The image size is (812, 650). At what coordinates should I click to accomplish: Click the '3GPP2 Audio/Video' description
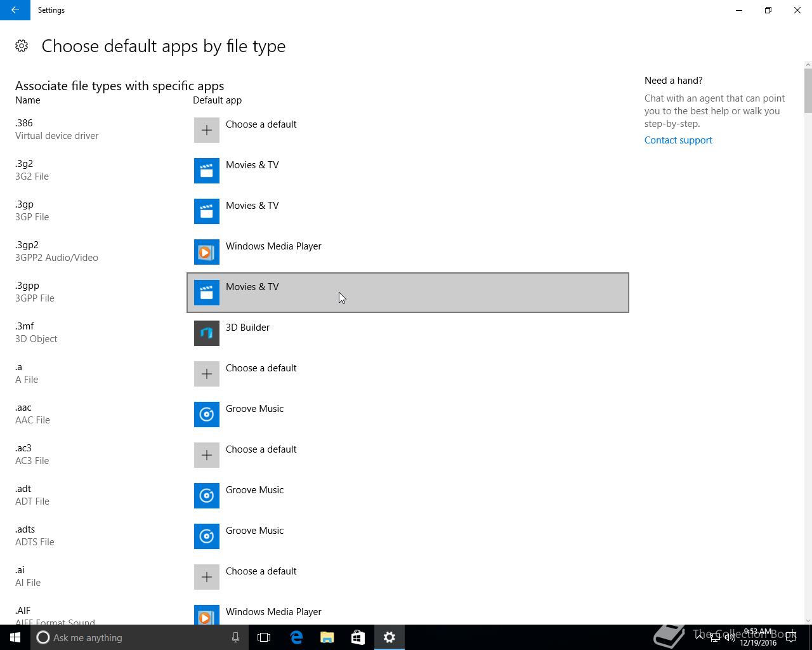(56, 258)
